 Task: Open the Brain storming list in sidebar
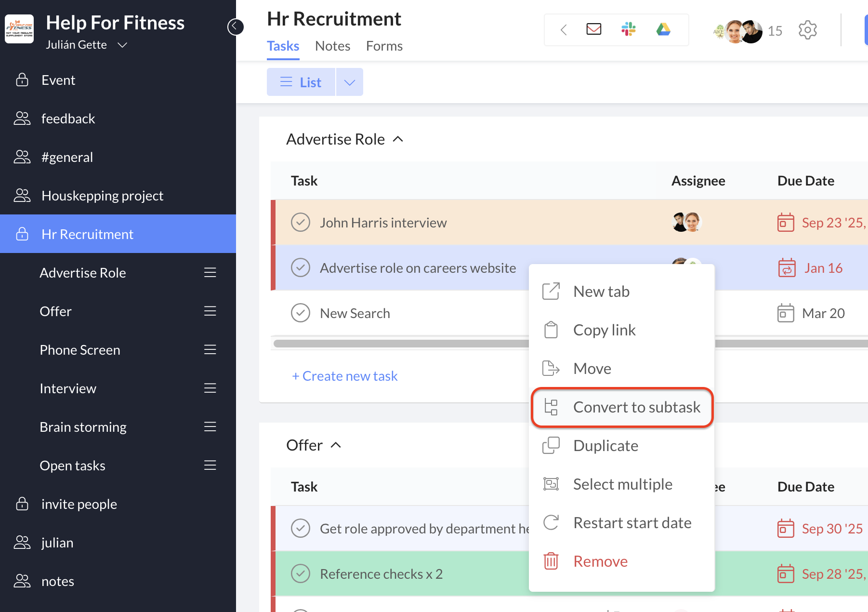[x=83, y=427]
